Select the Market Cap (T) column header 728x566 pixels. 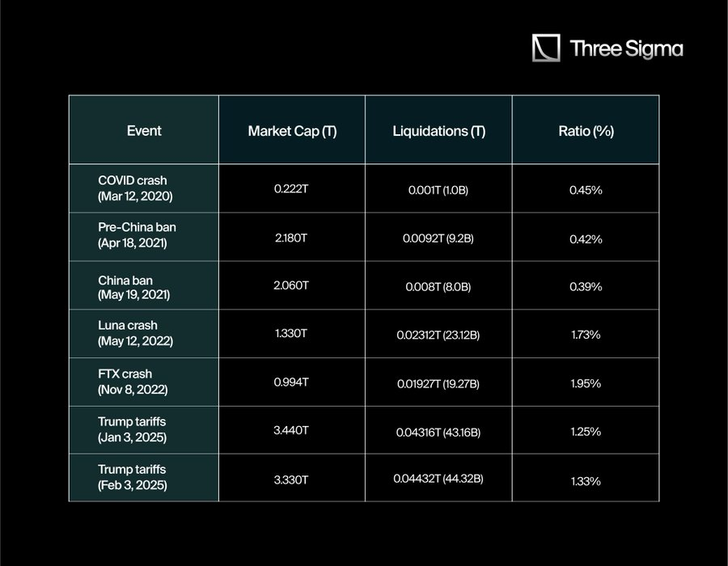(292, 131)
